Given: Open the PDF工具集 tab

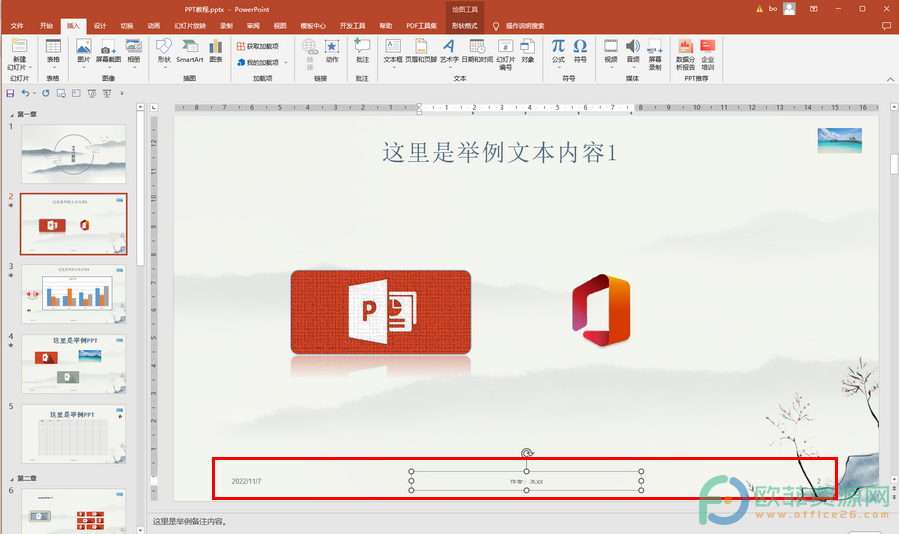Looking at the screenshot, I should tap(421, 26).
